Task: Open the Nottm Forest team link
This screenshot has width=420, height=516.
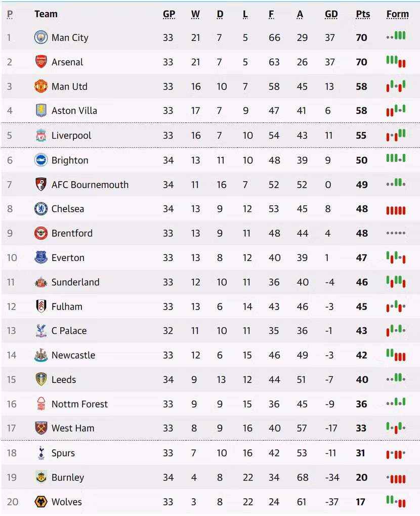Action: pyautogui.click(x=79, y=404)
